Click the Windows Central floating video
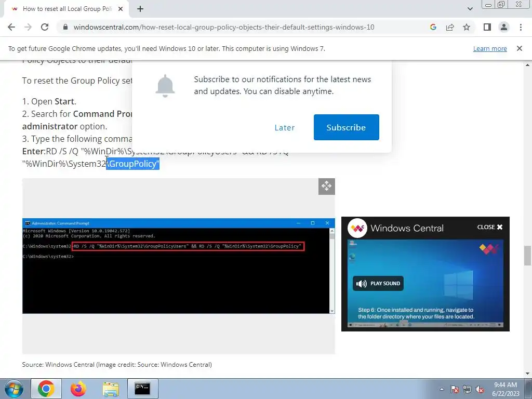Screen dimensions: 532x399 click(x=425, y=284)
